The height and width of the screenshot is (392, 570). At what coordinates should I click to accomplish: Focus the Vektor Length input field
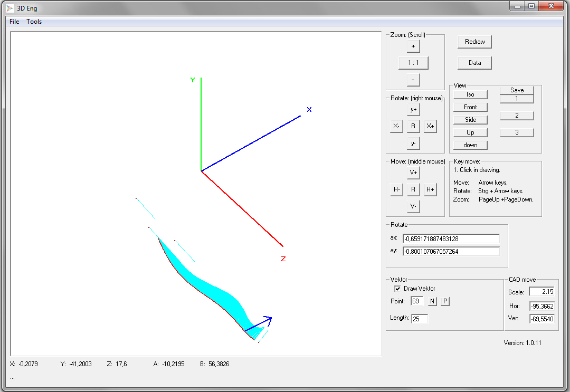[x=420, y=319]
